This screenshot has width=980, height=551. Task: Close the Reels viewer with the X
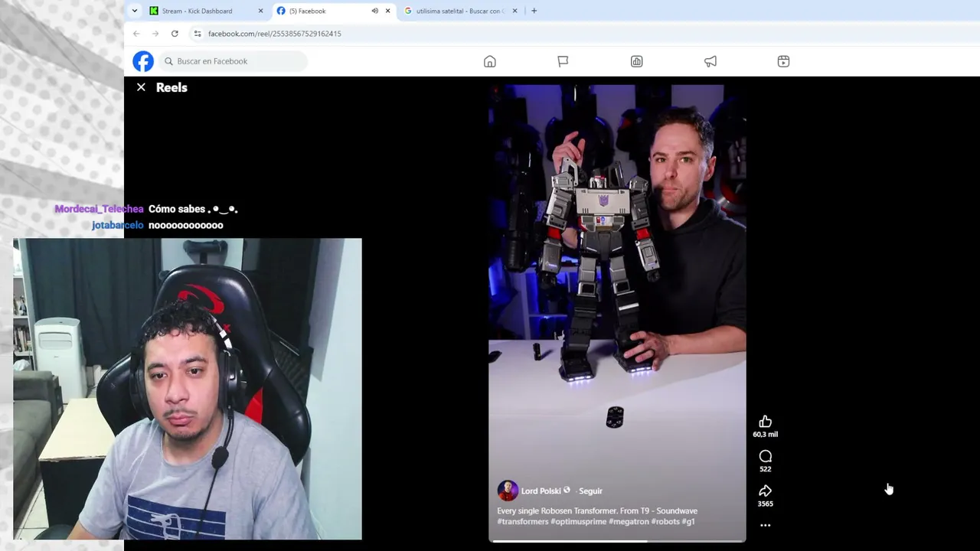[x=141, y=87]
